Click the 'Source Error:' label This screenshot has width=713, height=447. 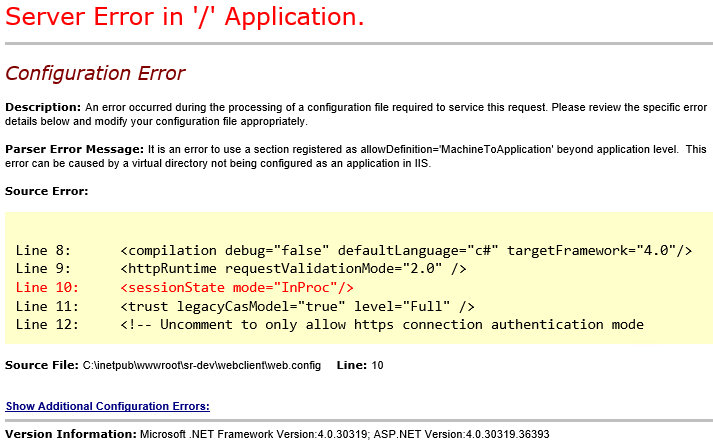[46, 191]
